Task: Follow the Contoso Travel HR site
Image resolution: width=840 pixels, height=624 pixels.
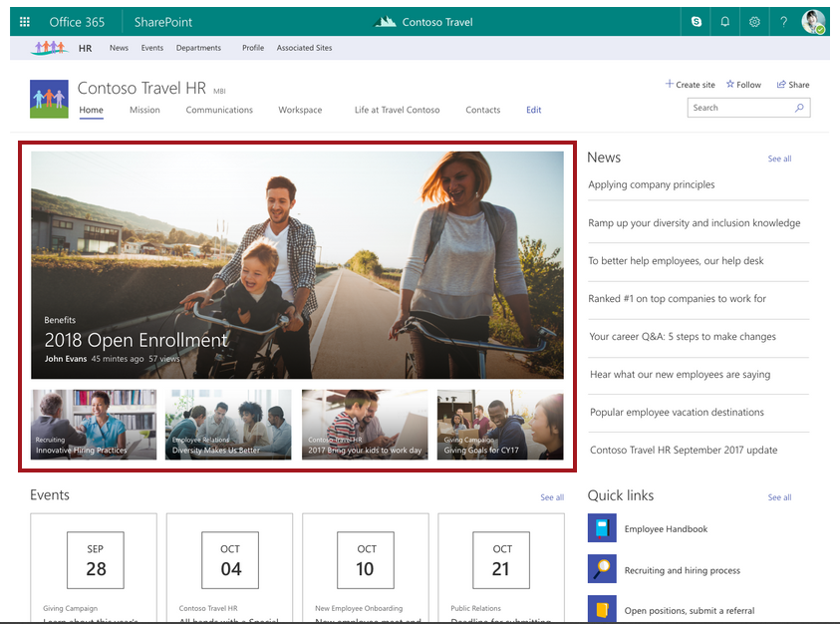Action: coord(743,84)
